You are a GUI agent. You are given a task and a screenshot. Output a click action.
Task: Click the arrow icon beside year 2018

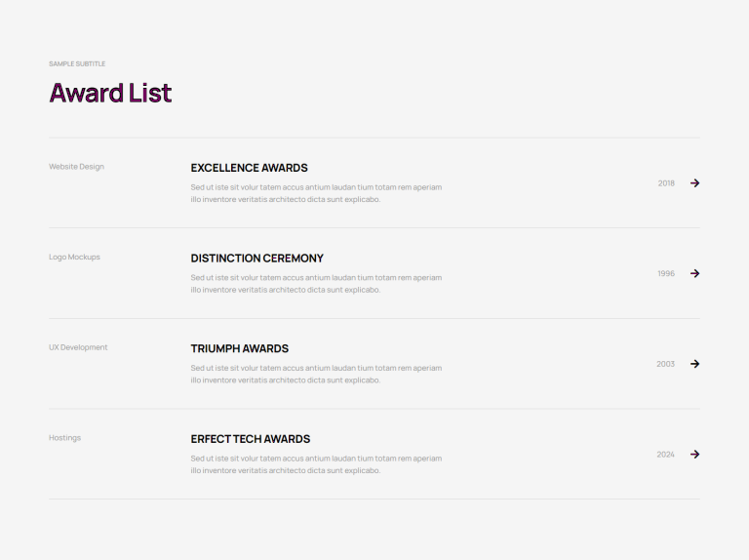695,183
